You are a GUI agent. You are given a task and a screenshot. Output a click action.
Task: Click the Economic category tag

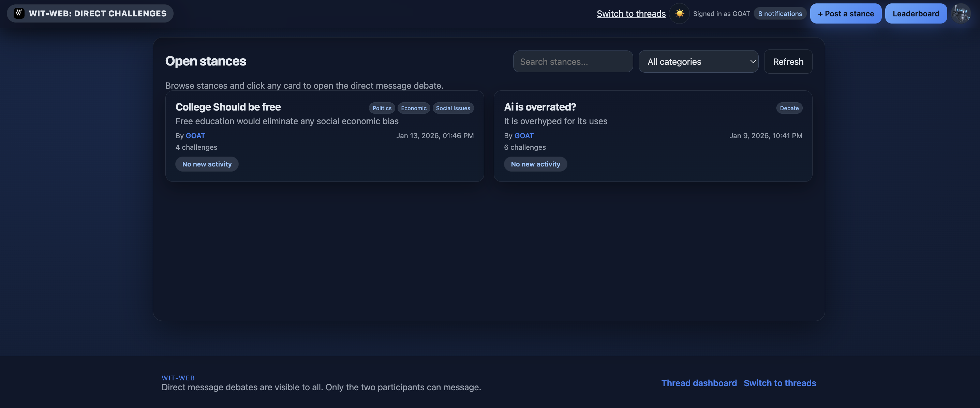point(414,108)
